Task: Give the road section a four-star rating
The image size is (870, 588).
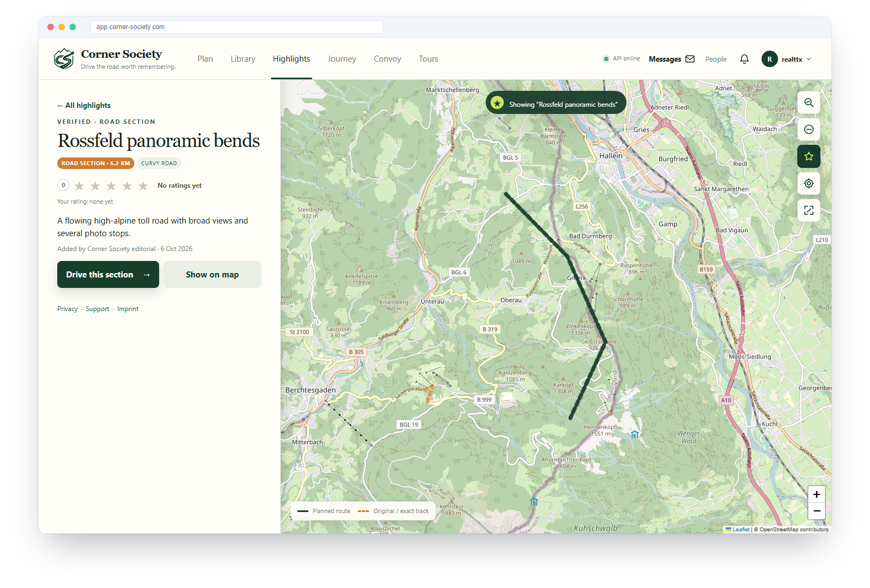Action: [x=127, y=186]
